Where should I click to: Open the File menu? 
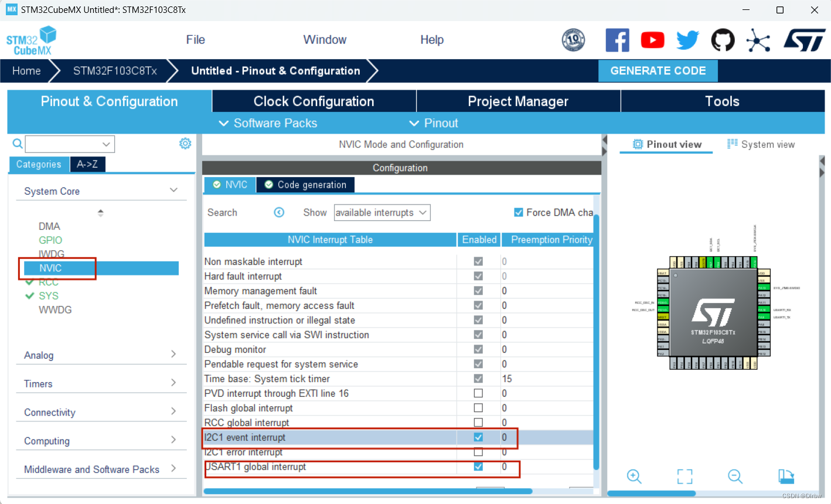coord(195,39)
